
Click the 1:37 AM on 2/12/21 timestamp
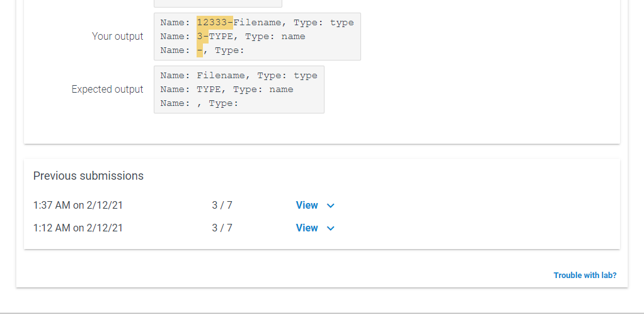(x=78, y=205)
